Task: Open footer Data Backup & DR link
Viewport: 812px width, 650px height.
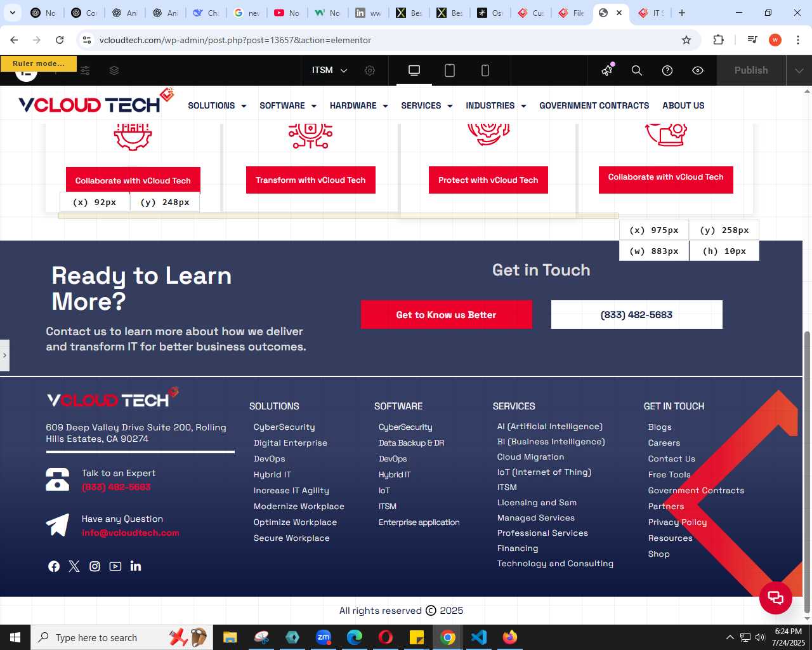Action: point(411,443)
